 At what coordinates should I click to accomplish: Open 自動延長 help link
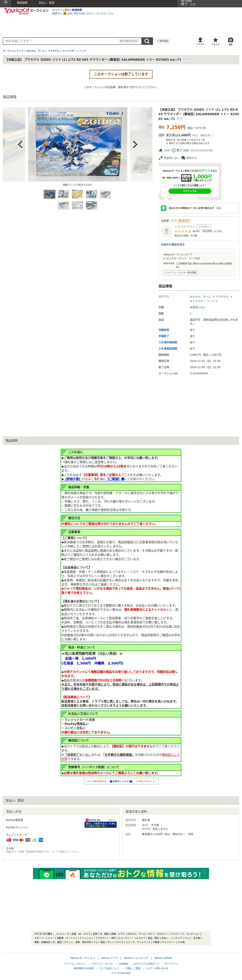pos(164,330)
